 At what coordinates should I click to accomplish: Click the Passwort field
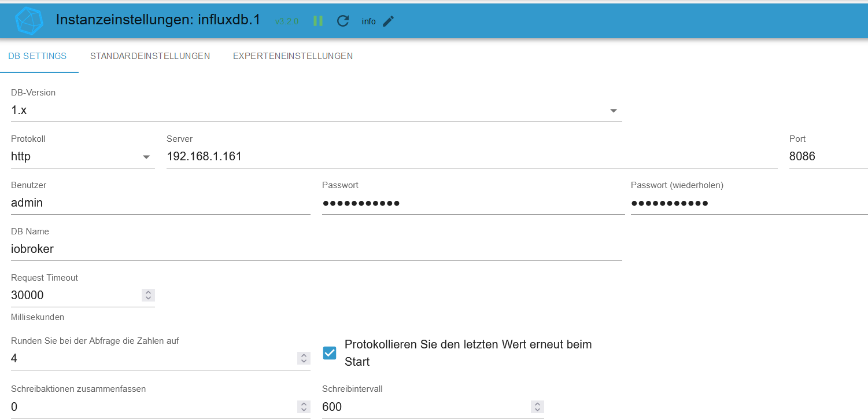(x=474, y=203)
